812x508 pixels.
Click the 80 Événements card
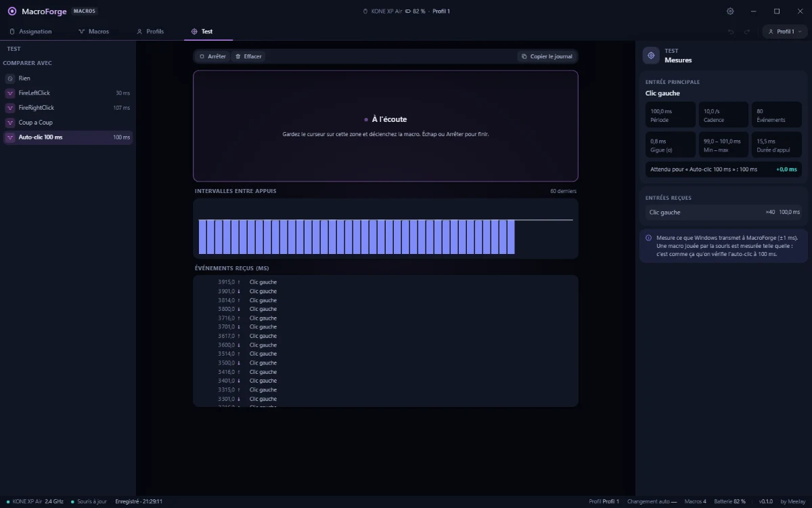(x=777, y=114)
